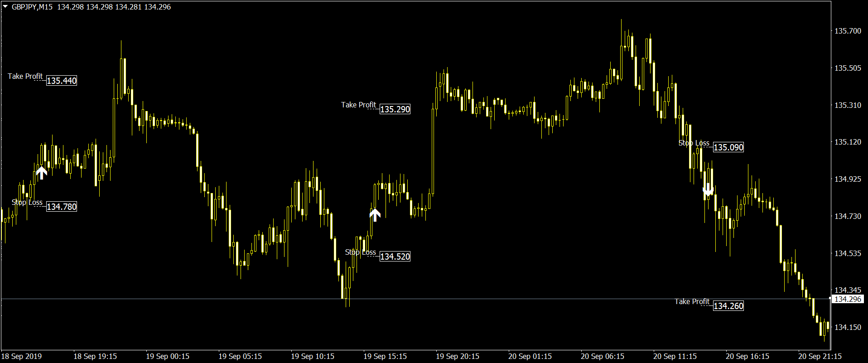Click the 134.345 level on price axis
The width and height of the screenshot is (868, 363).
pyautogui.click(x=848, y=290)
